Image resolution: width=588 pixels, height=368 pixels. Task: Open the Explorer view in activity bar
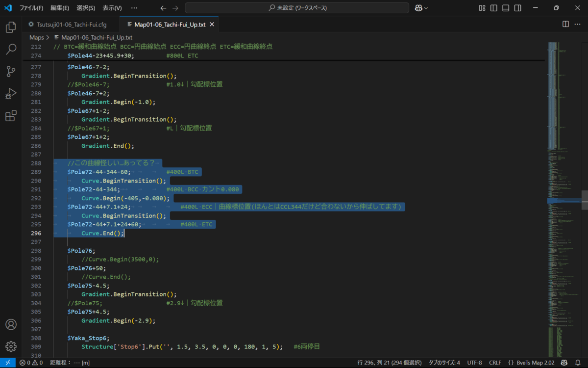11,27
